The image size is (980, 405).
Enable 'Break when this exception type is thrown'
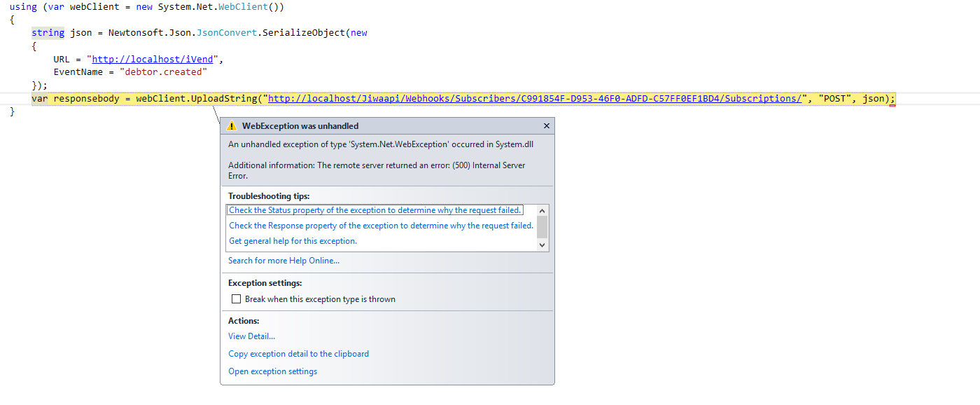[236, 299]
